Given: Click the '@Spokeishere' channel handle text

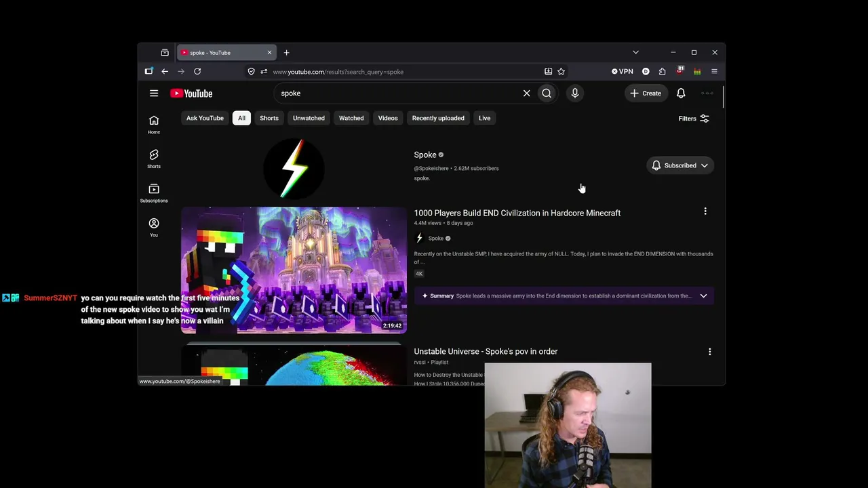Looking at the screenshot, I should pos(431,168).
